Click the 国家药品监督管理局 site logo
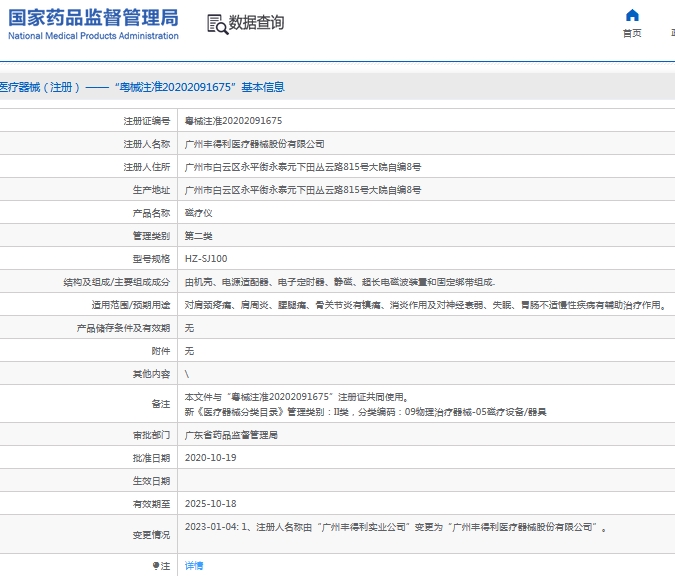The height and width of the screenshot is (576, 675). click(x=93, y=17)
